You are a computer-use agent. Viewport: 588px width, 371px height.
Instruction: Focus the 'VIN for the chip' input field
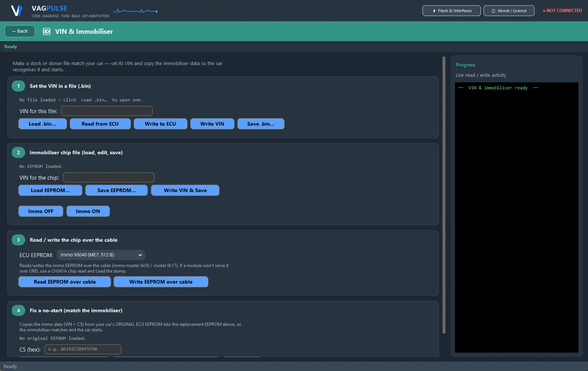click(108, 178)
